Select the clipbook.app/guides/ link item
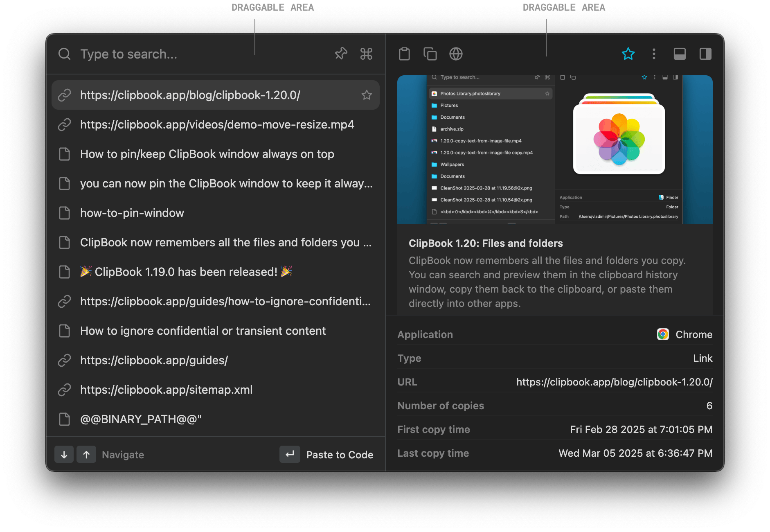770x532 pixels. pyautogui.click(x=216, y=360)
